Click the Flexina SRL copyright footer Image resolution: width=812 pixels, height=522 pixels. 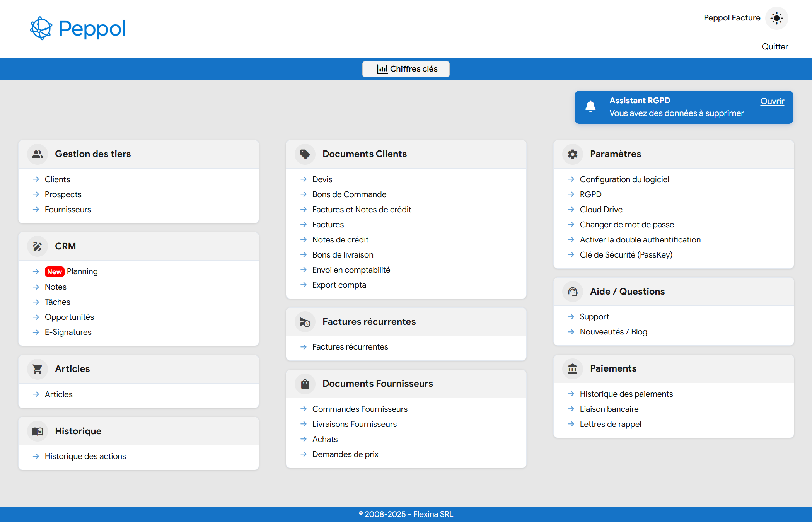click(x=406, y=514)
